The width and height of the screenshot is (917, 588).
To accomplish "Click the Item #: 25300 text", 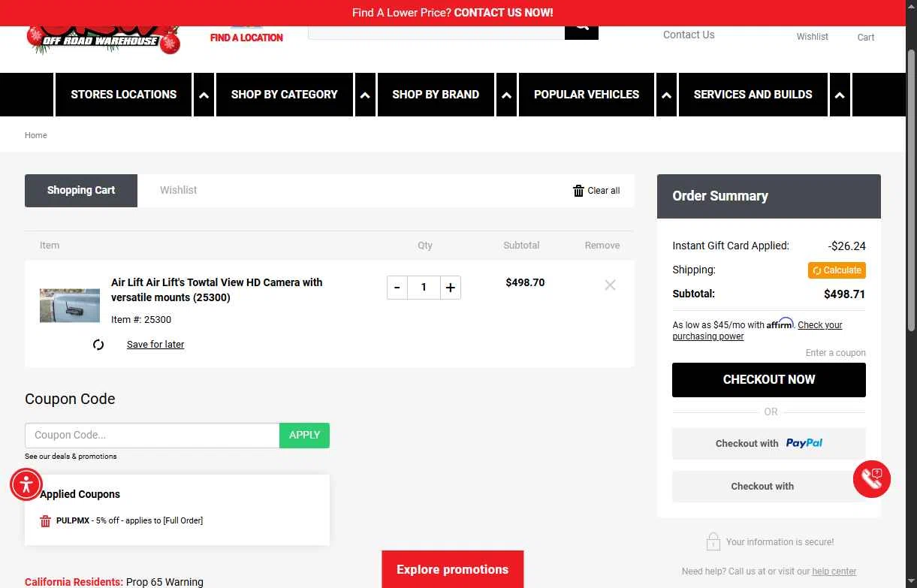I will click(x=141, y=320).
